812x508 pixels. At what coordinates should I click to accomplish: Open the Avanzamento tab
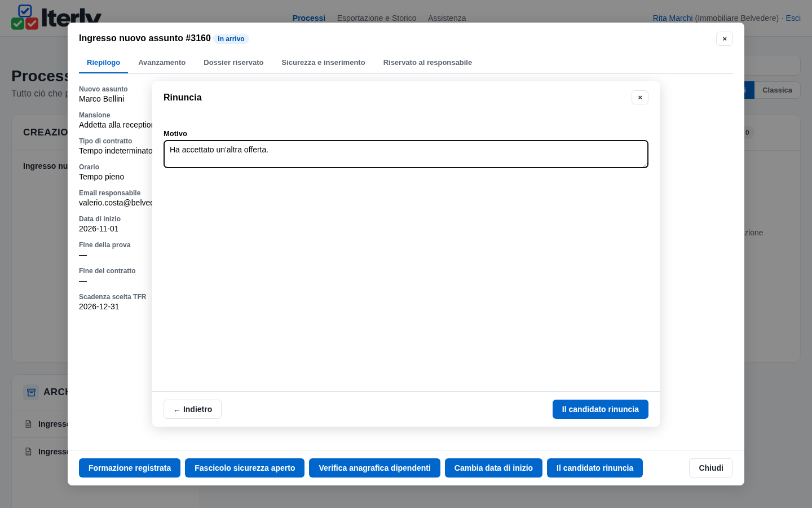click(162, 63)
